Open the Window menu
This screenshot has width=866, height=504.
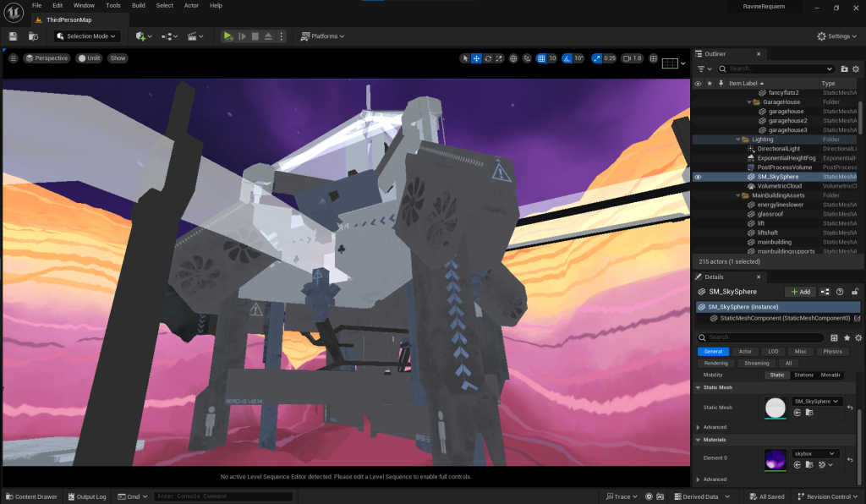(84, 6)
